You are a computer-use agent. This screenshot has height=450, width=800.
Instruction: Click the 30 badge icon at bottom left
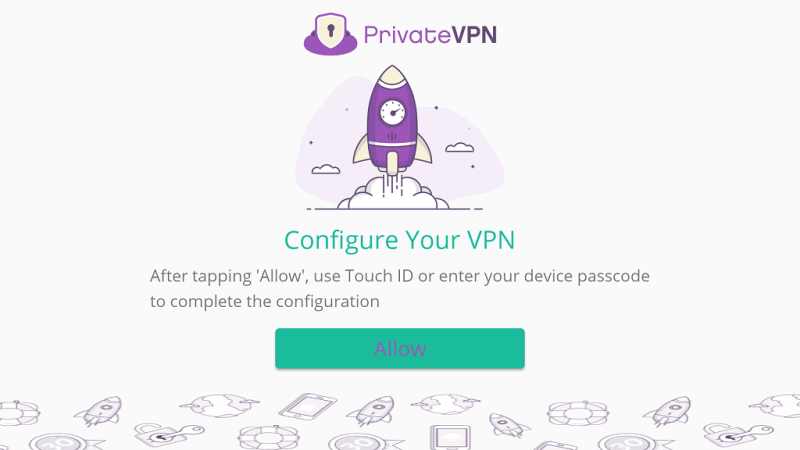[x=66, y=442]
